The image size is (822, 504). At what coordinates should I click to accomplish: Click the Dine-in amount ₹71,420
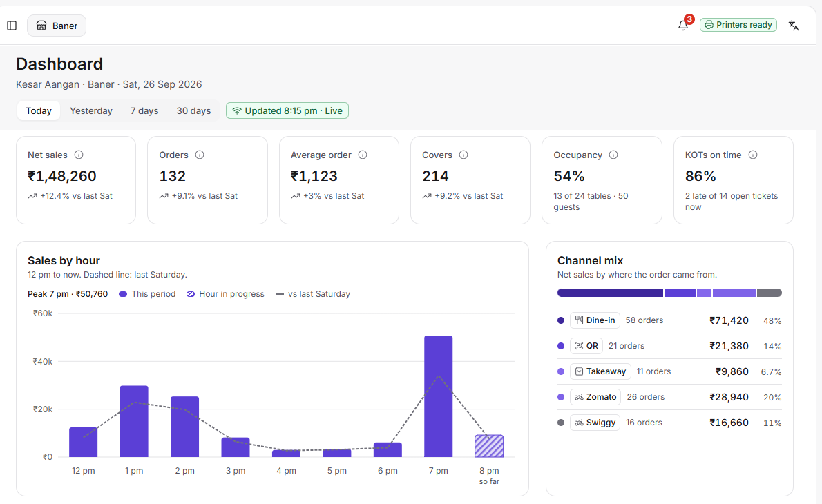click(729, 320)
